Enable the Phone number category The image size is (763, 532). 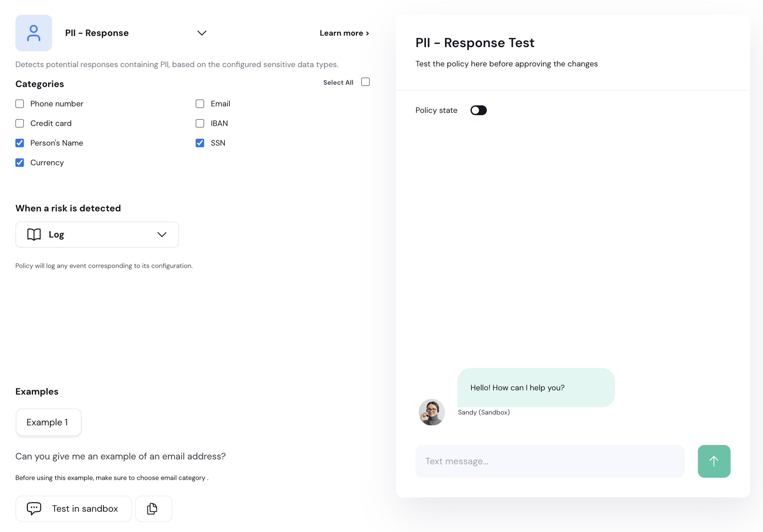[20, 104]
